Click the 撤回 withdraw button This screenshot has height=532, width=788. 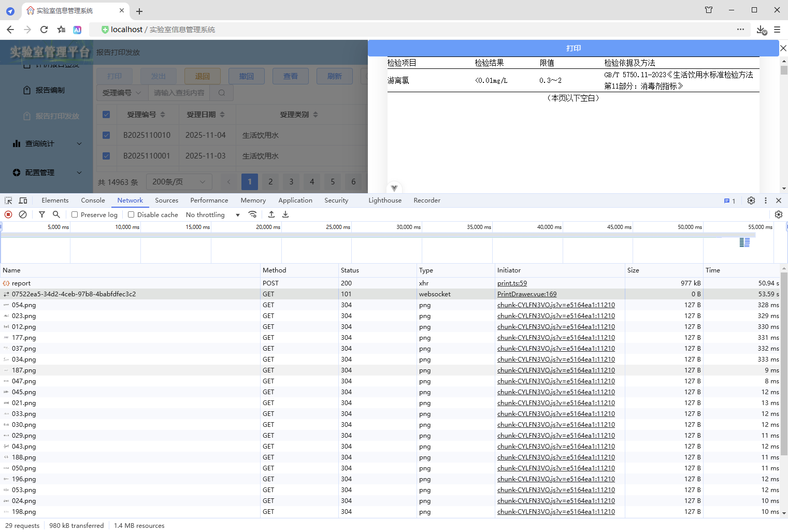[x=247, y=76]
